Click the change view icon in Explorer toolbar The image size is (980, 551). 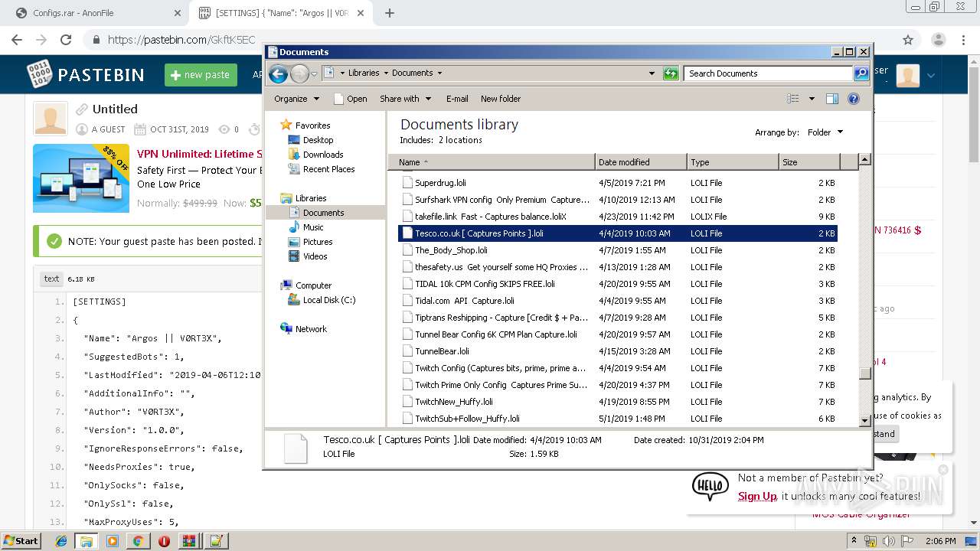[793, 99]
